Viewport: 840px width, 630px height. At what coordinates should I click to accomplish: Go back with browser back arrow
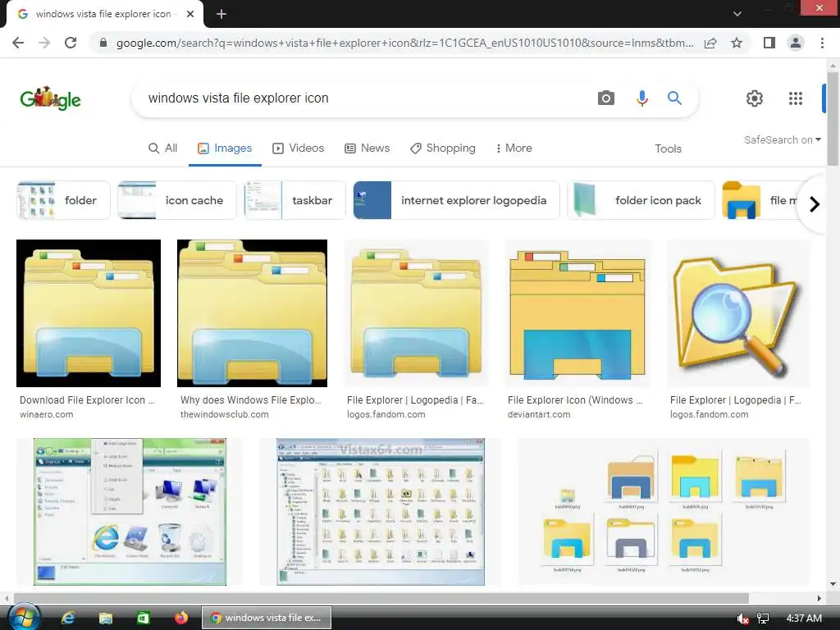point(18,43)
